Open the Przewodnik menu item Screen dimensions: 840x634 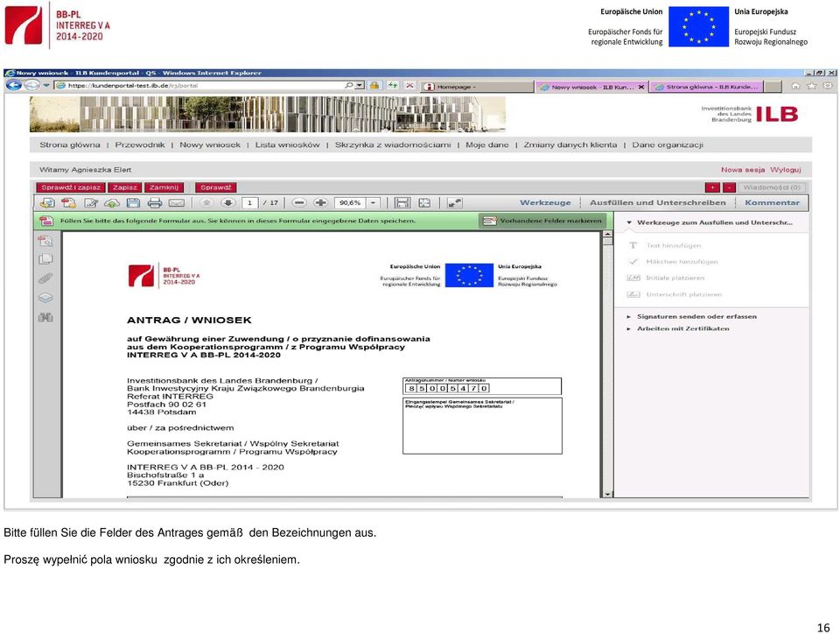click(140, 144)
